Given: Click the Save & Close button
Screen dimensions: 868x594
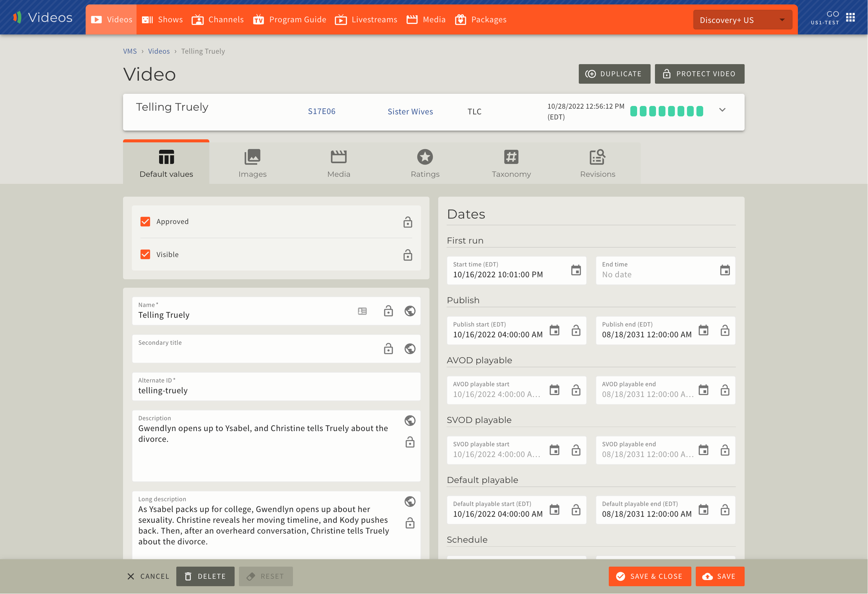Looking at the screenshot, I should click(x=650, y=576).
